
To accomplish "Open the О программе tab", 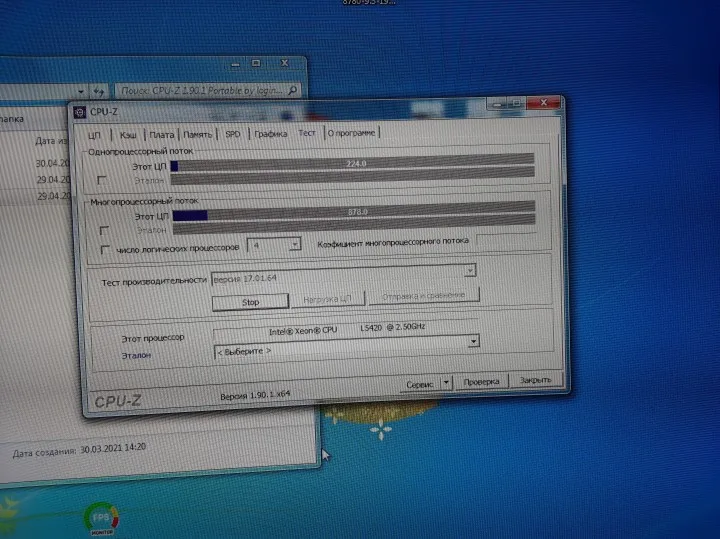I will (x=351, y=133).
